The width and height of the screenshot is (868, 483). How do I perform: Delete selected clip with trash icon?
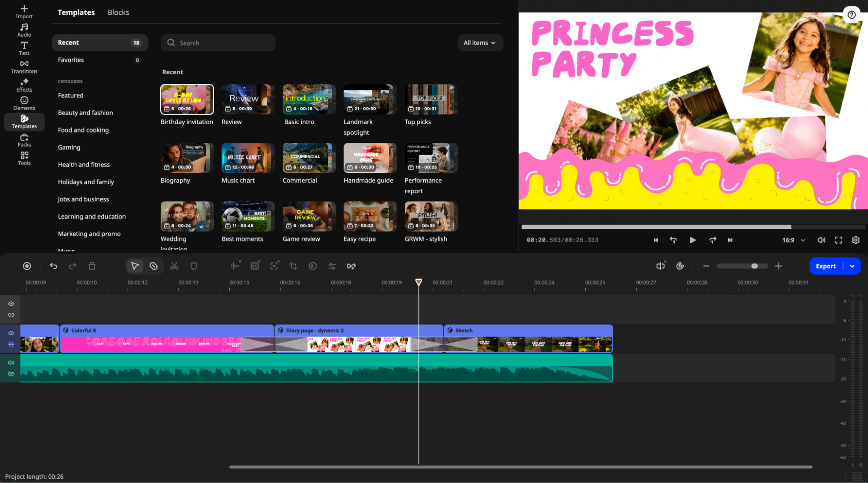(92, 266)
